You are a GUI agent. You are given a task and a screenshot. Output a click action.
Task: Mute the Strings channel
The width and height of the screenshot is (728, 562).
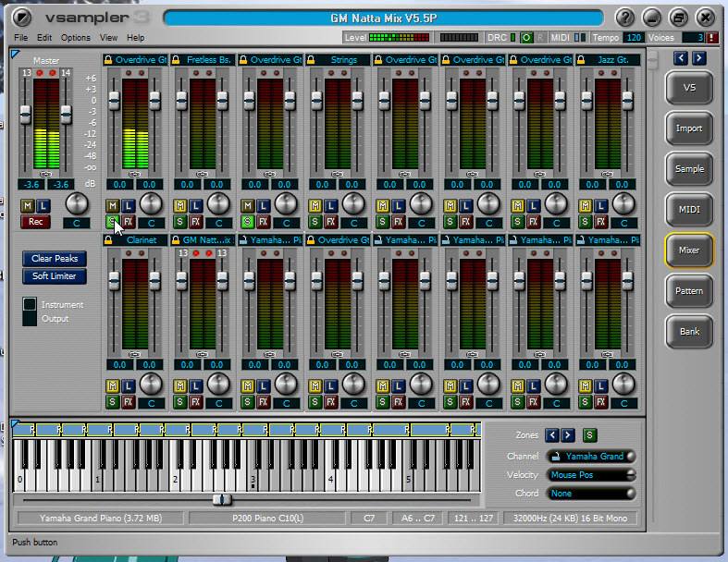coord(315,205)
